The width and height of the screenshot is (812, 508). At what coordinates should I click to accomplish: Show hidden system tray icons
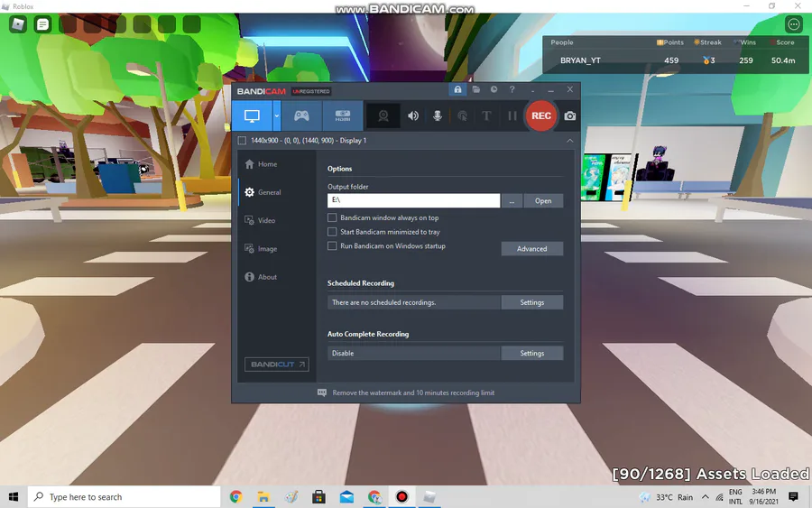(705, 497)
